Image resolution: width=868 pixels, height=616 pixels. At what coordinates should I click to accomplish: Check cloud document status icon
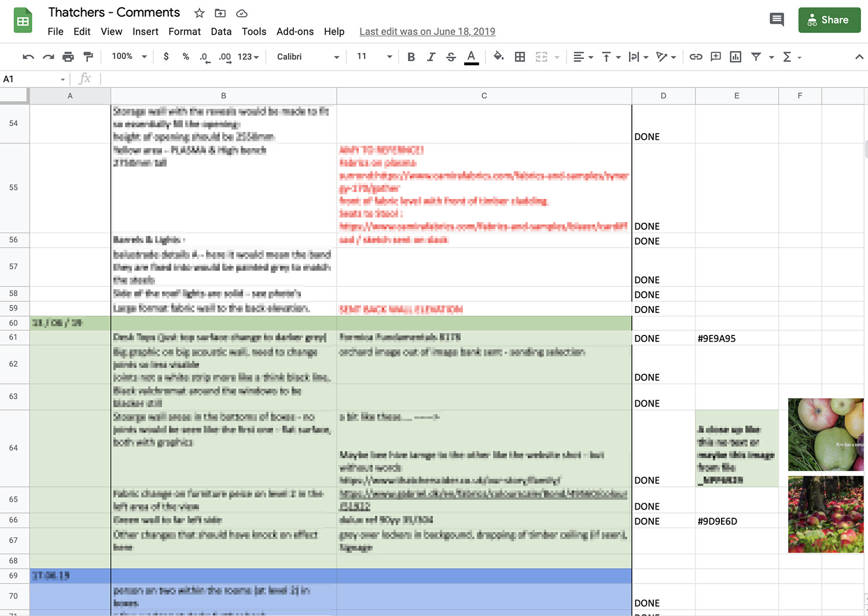coord(242,13)
